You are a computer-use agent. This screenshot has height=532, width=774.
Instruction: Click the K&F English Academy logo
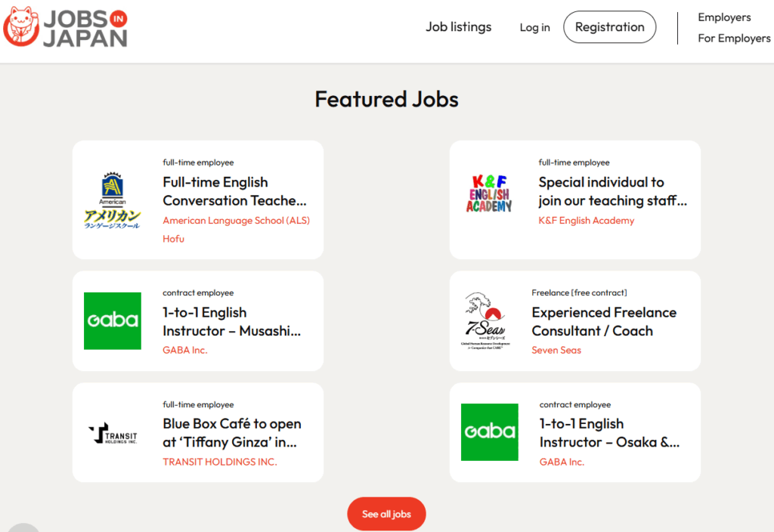tap(491, 193)
